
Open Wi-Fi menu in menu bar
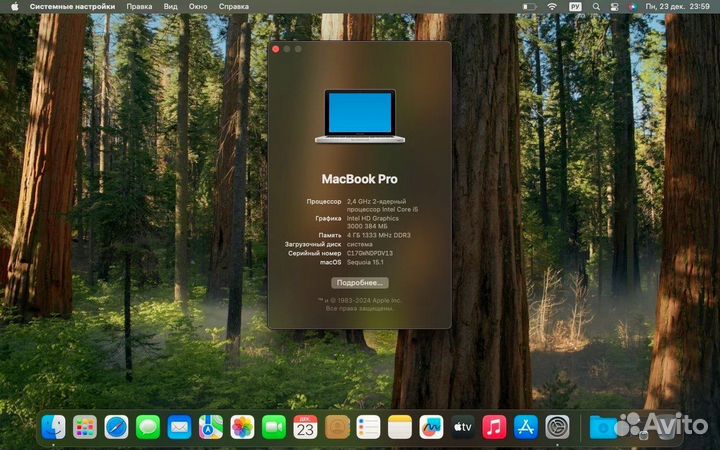pyautogui.click(x=552, y=6)
